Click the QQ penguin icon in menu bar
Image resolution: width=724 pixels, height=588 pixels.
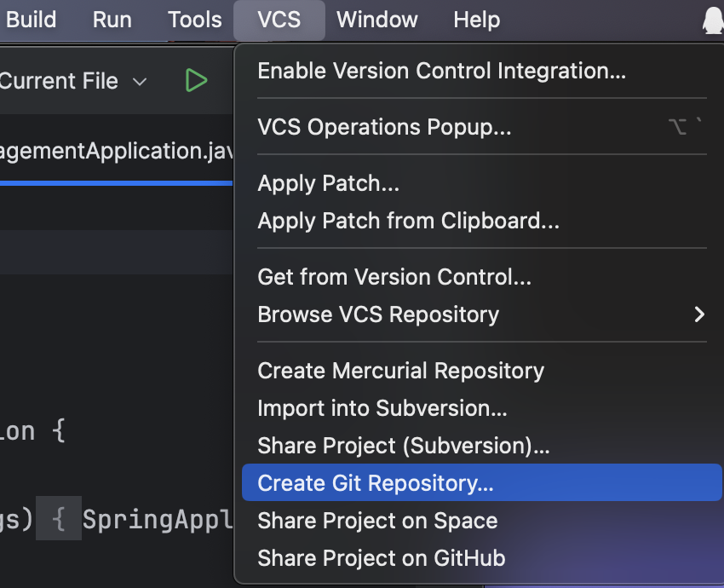pos(712,20)
